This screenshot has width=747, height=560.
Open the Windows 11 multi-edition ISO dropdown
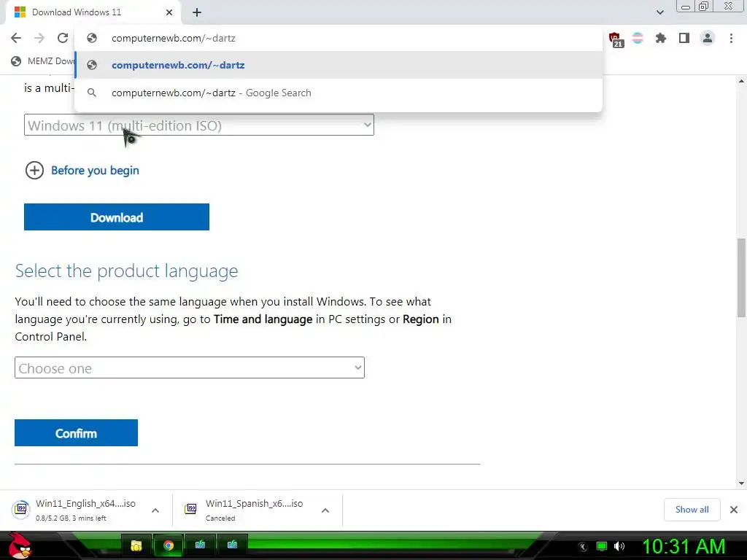pyautogui.click(x=199, y=125)
